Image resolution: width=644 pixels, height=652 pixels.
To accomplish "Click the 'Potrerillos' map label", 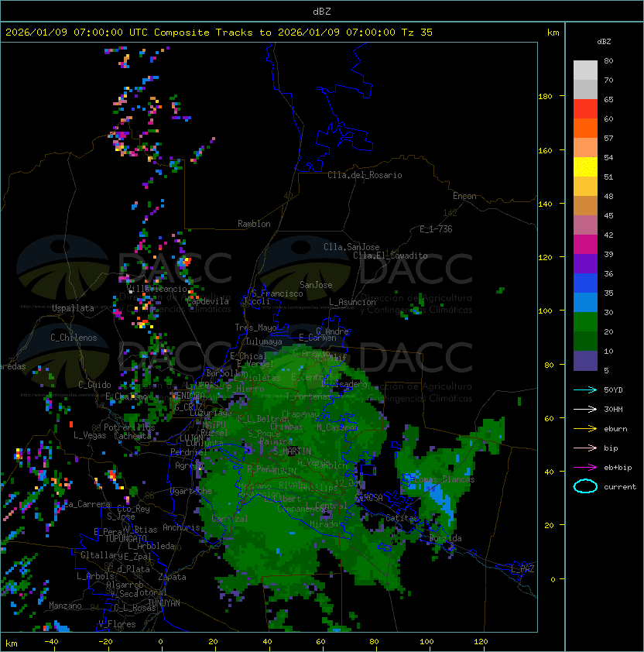I will (x=129, y=427).
